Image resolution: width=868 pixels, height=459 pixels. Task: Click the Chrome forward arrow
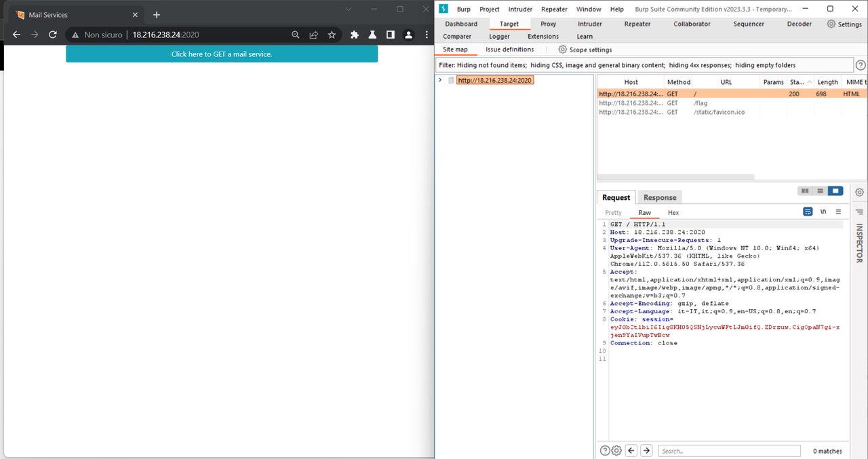click(x=34, y=35)
